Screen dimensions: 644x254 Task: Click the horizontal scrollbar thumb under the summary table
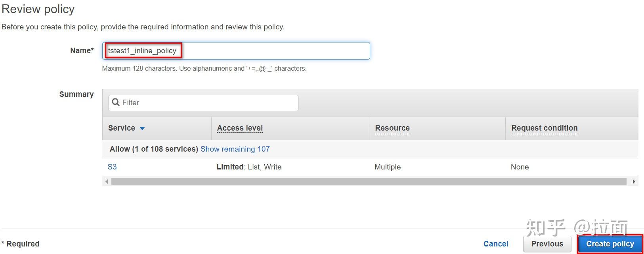pos(369,181)
